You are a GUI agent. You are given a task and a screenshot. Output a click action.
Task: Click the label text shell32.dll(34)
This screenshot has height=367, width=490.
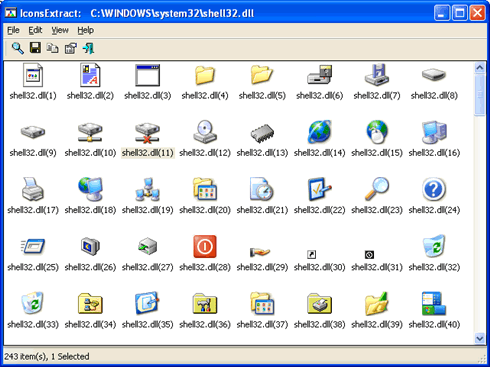[90, 325]
